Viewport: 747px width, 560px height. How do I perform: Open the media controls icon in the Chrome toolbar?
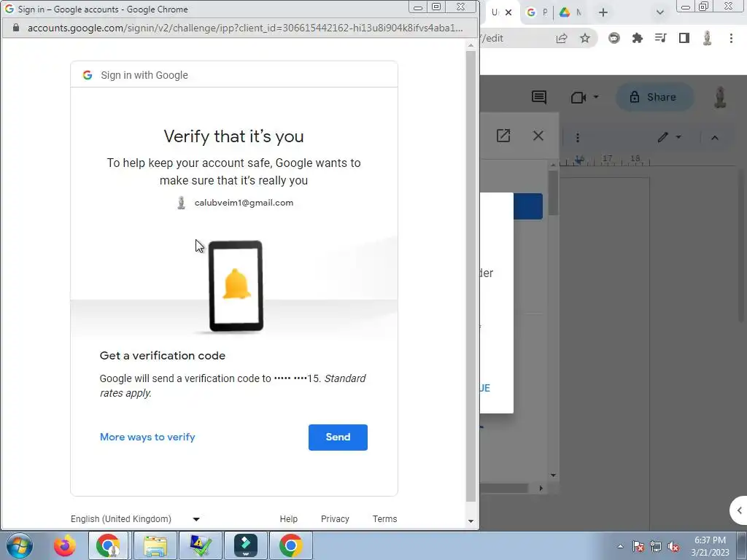[x=660, y=38]
